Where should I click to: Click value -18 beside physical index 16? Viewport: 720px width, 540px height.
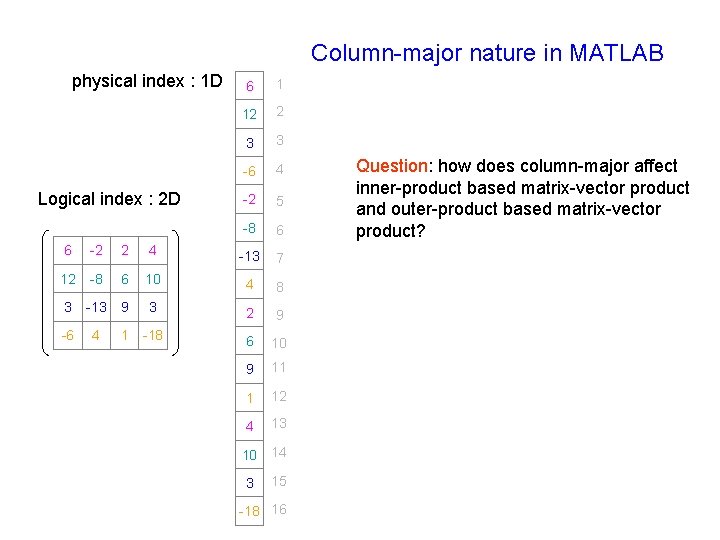coord(249,511)
